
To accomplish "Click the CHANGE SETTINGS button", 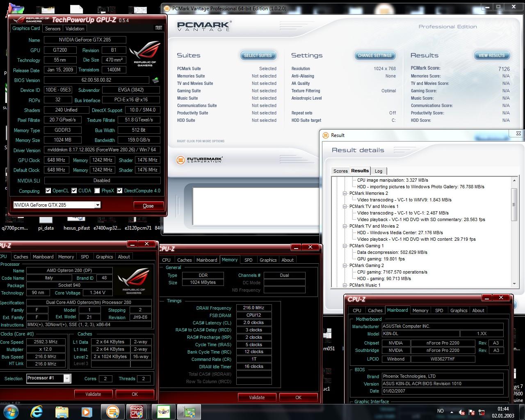I will coord(374,55).
